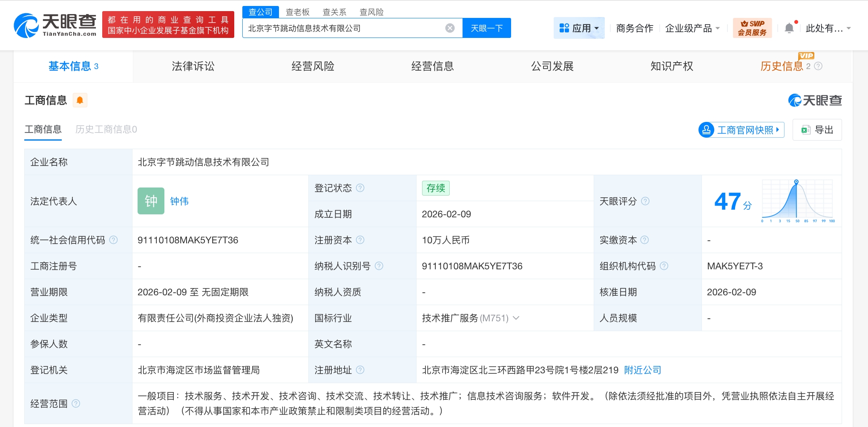This screenshot has height=427, width=868.
Task: Click the help icon beside 注册地址
Action: (x=361, y=370)
